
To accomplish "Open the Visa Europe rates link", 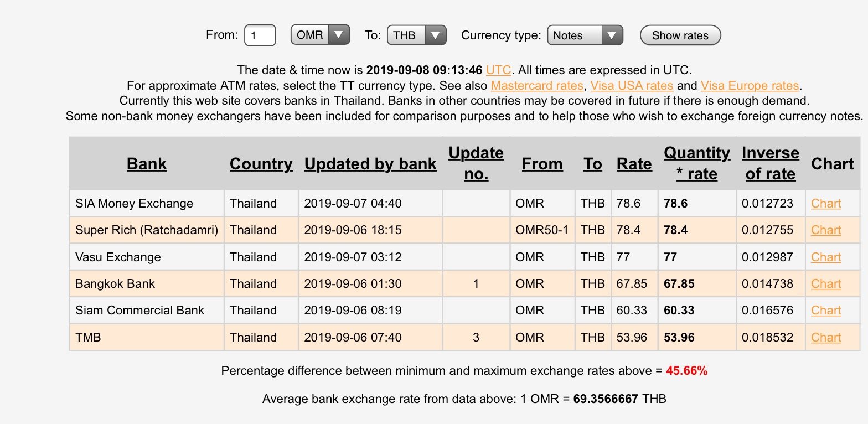I will pos(750,86).
